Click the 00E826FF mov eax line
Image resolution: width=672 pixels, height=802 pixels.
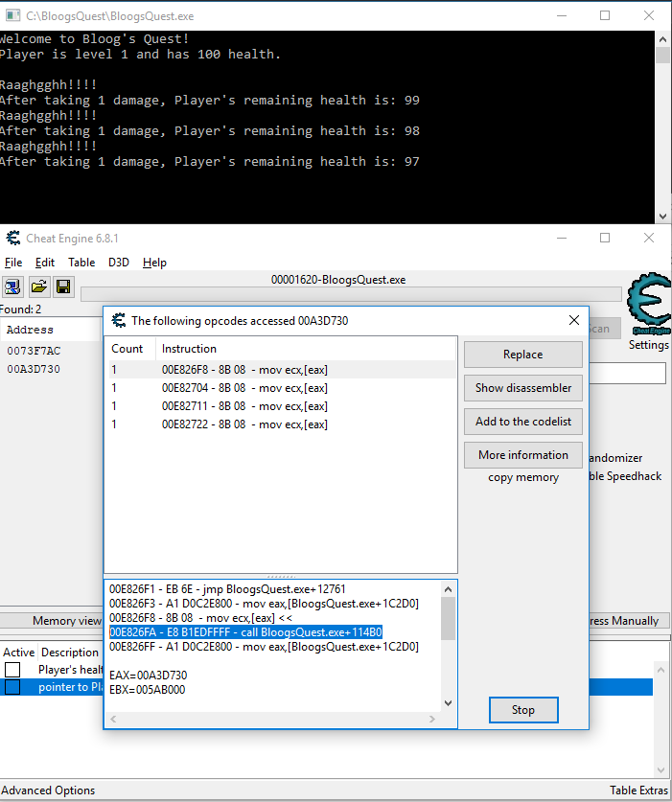pyautogui.click(x=264, y=647)
